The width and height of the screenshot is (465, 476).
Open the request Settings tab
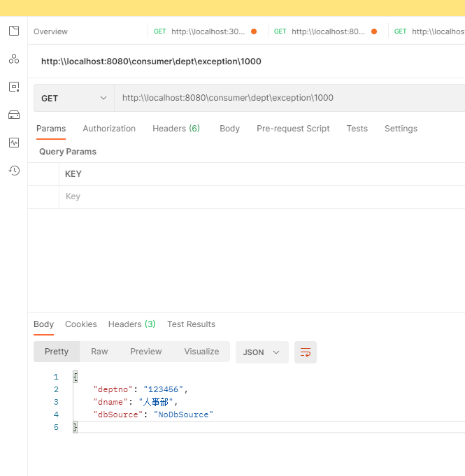[401, 129]
